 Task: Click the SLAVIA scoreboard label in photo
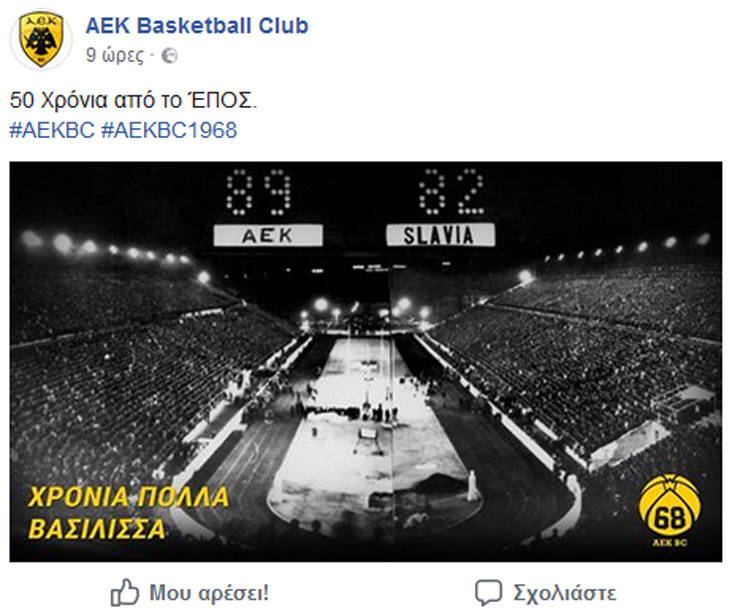[x=440, y=235]
